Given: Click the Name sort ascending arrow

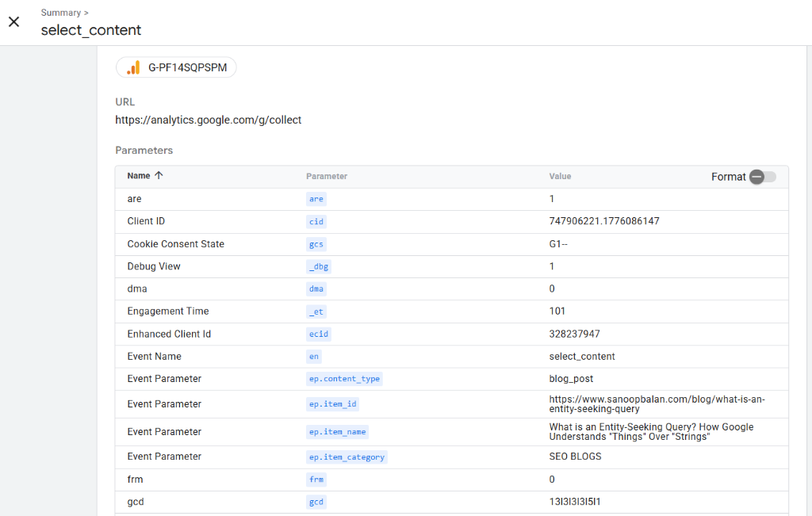Looking at the screenshot, I should click(x=159, y=175).
